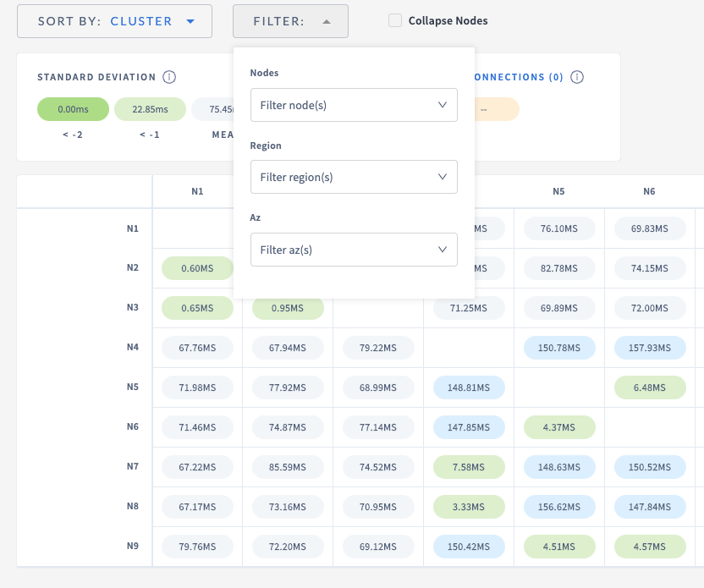Screen dimensions: 704x588
Task: Click the 156.62MS latency cell
Action: (559, 507)
